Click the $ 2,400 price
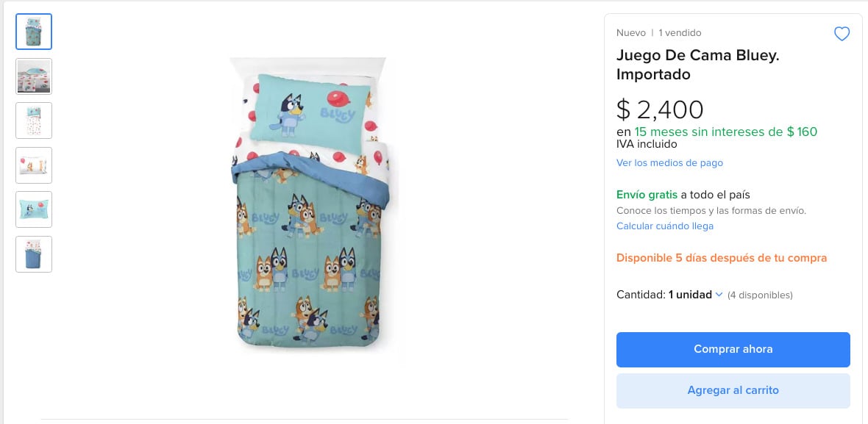 pyautogui.click(x=660, y=109)
